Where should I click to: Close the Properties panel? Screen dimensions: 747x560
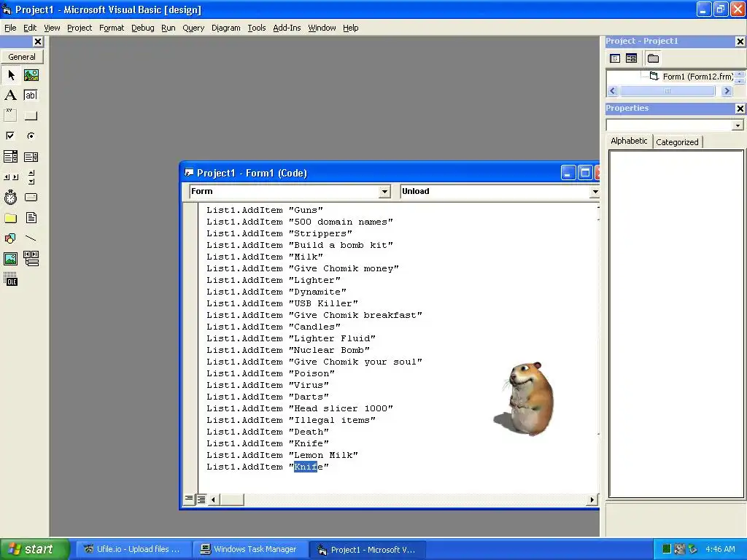point(740,109)
